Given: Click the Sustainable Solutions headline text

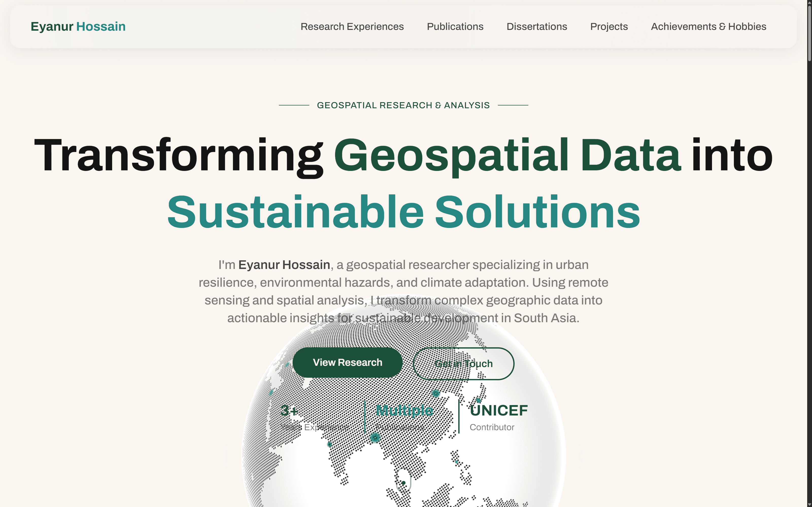Looking at the screenshot, I should [403, 212].
